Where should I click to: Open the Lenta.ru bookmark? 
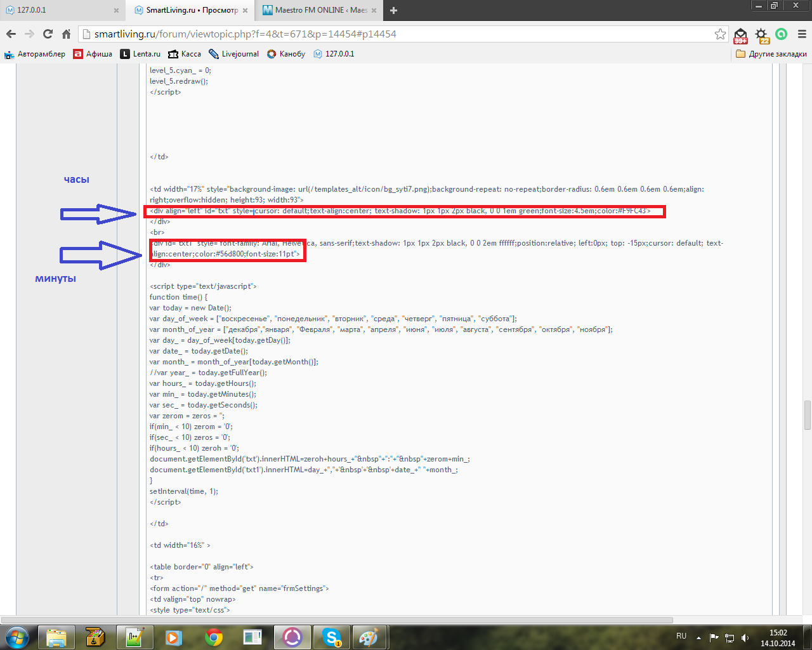[140, 54]
